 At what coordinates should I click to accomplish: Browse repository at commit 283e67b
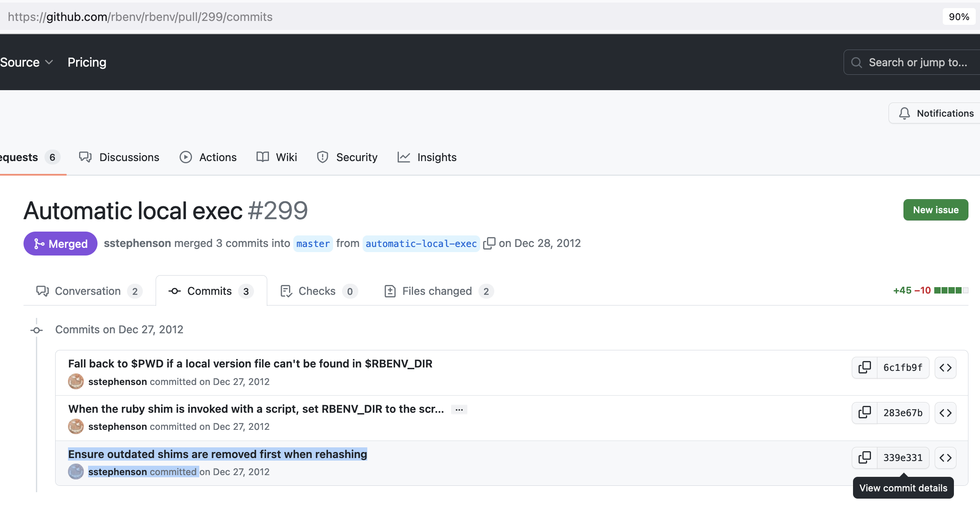coord(945,413)
